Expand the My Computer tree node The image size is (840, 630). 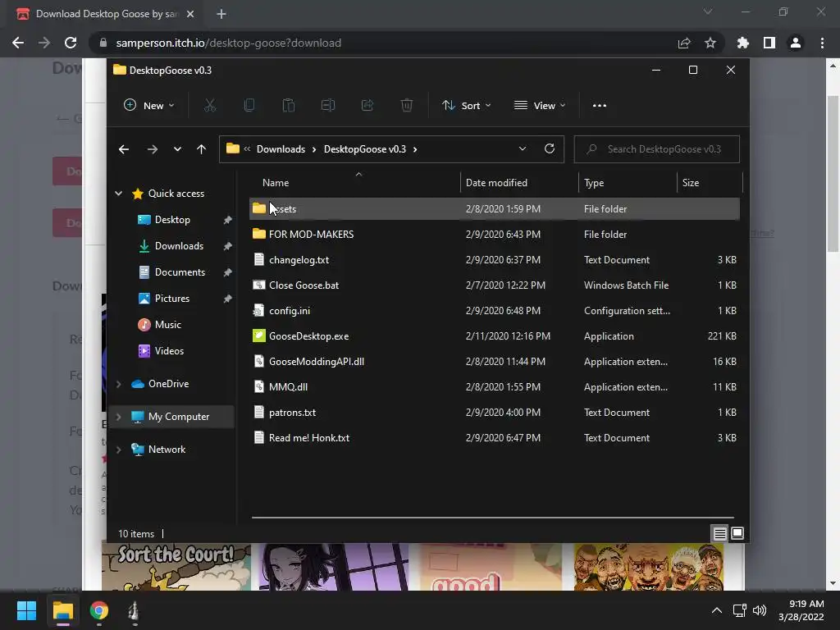click(x=118, y=417)
